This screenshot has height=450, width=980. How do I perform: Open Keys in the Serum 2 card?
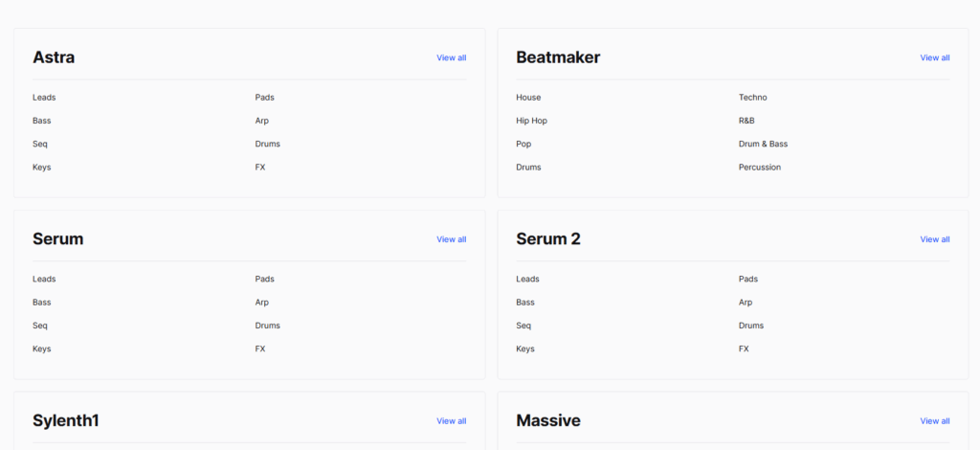click(525, 349)
